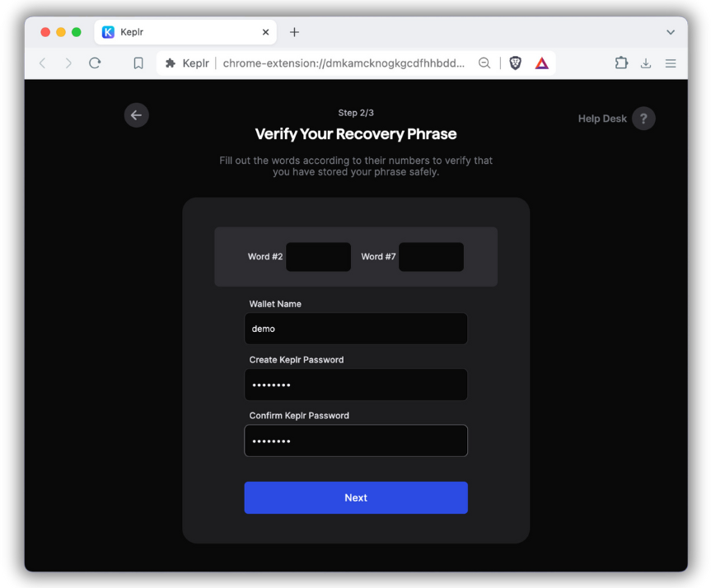Click the Brave Rewards triangle icon

click(542, 63)
